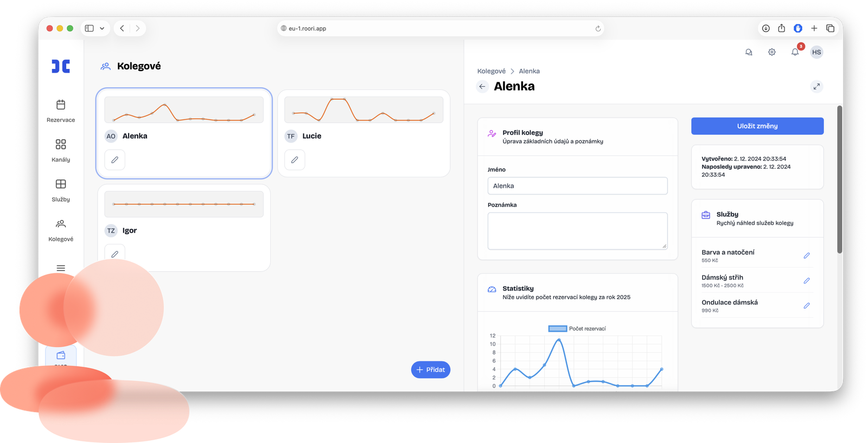Image resolution: width=868 pixels, height=443 pixels.
Task: Edit Alenka card with pencil icon
Action: click(114, 160)
